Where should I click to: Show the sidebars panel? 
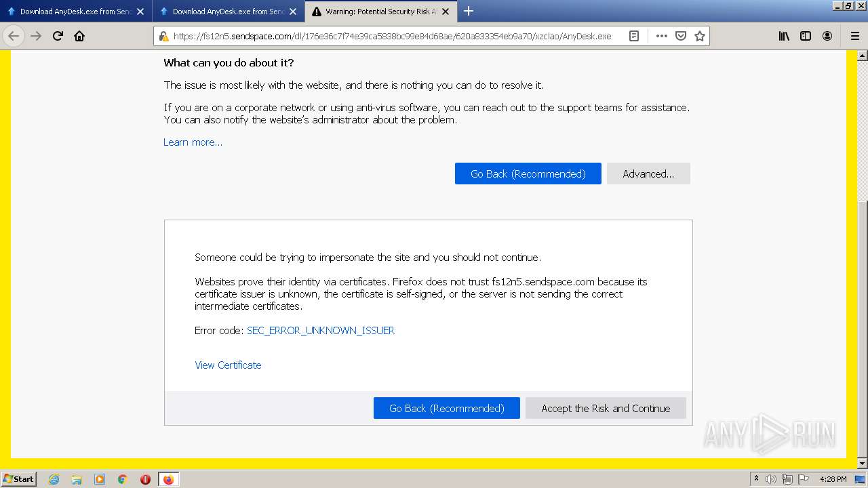(x=806, y=36)
